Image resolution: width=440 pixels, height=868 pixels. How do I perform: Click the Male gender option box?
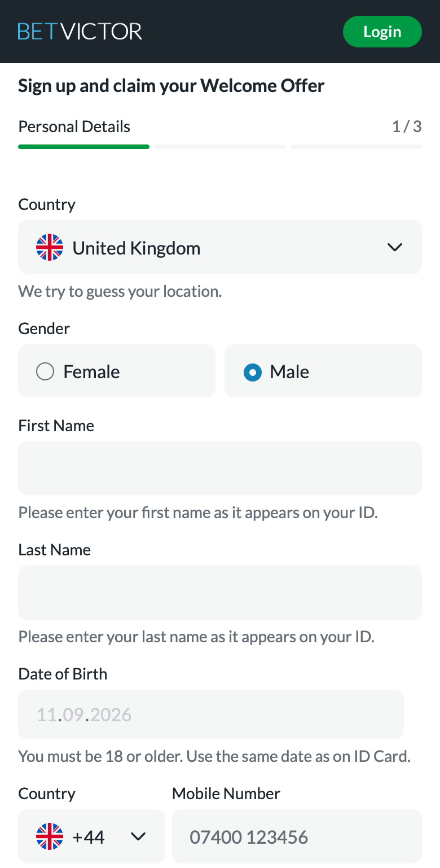click(323, 371)
